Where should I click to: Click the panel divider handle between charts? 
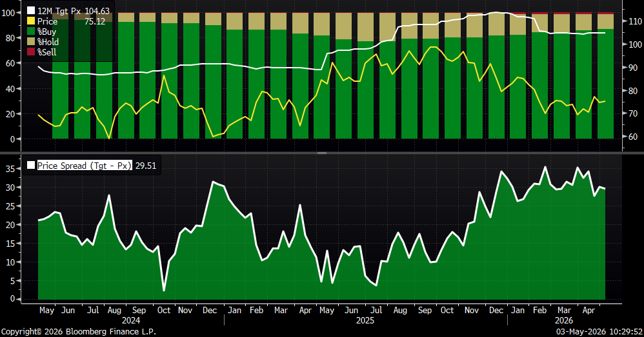coord(322,153)
